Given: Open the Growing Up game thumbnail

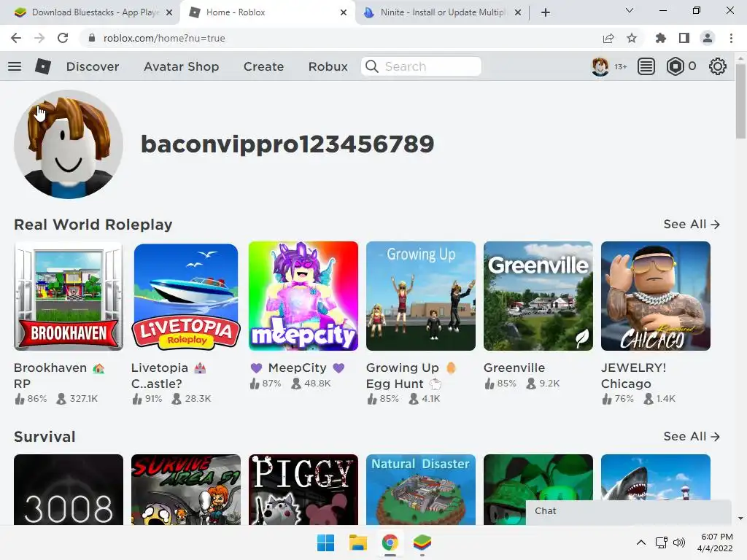Looking at the screenshot, I should 421,296.
